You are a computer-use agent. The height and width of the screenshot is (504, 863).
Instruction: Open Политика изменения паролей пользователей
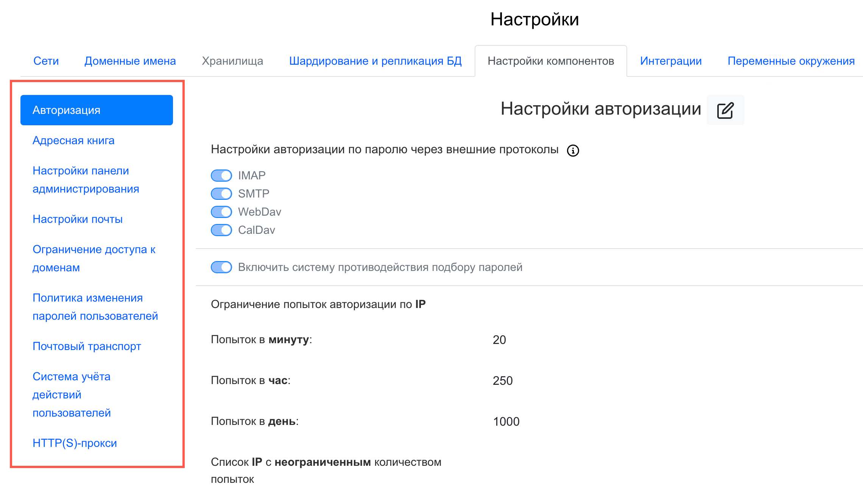pyautogui.click(x=95, y=307)
